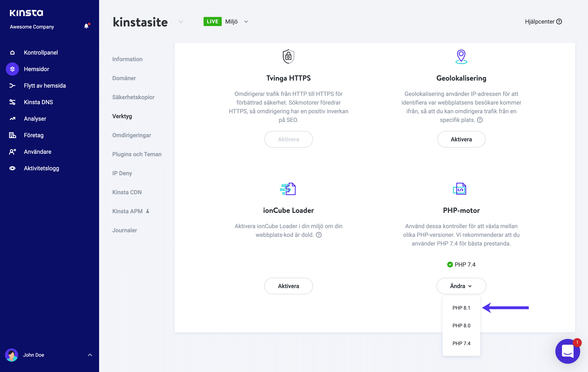Go to Flytt av hemsida
This screenshot has width=588, height=372.
pos(45,86)
